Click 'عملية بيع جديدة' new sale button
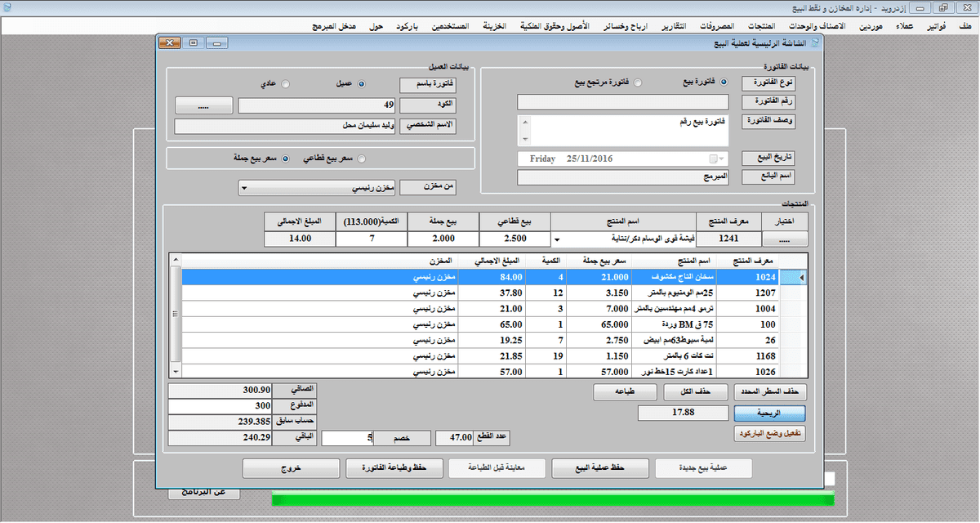Screen dimensions: 980x523 pyautogui.click(x=703, y=468)
